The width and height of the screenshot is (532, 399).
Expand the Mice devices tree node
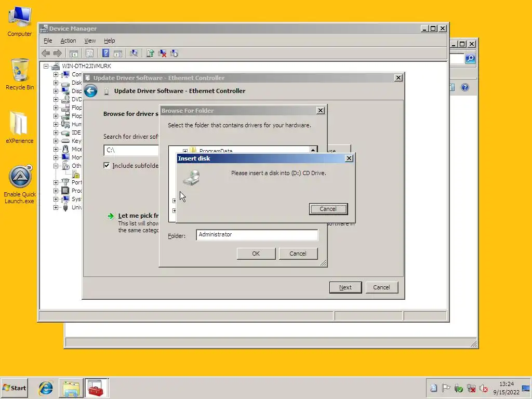pos(56,149)
